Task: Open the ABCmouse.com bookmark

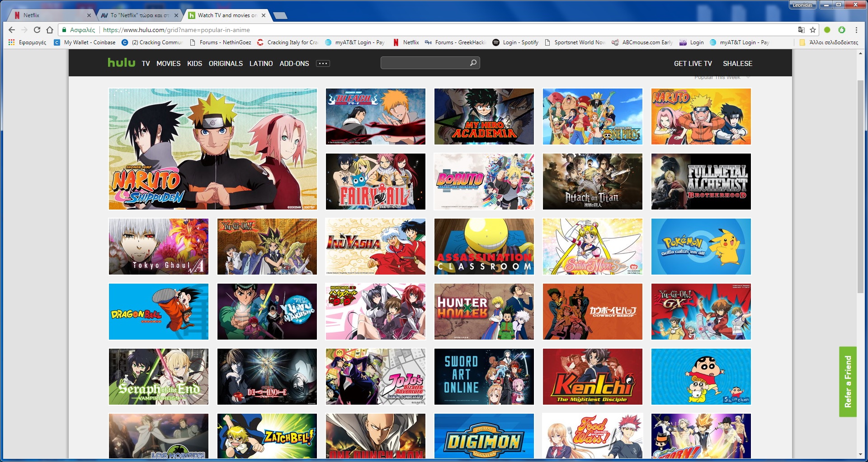Action: (x=642, y=42)
